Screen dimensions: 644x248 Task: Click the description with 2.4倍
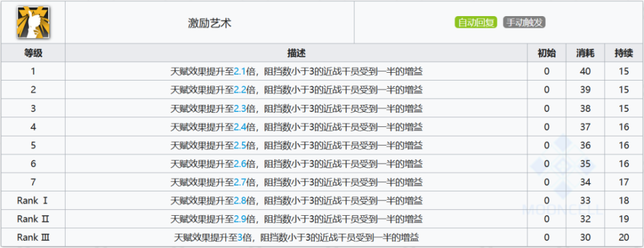(296, 127)
